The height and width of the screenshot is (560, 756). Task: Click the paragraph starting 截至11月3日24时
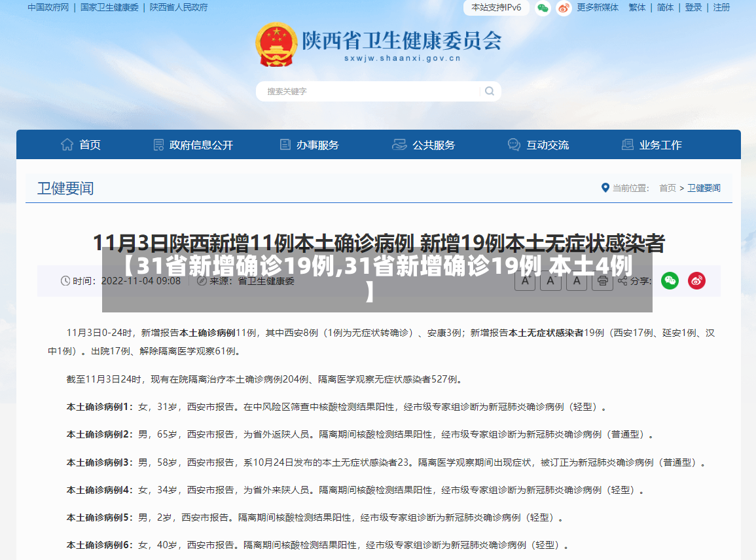point(265,379)
